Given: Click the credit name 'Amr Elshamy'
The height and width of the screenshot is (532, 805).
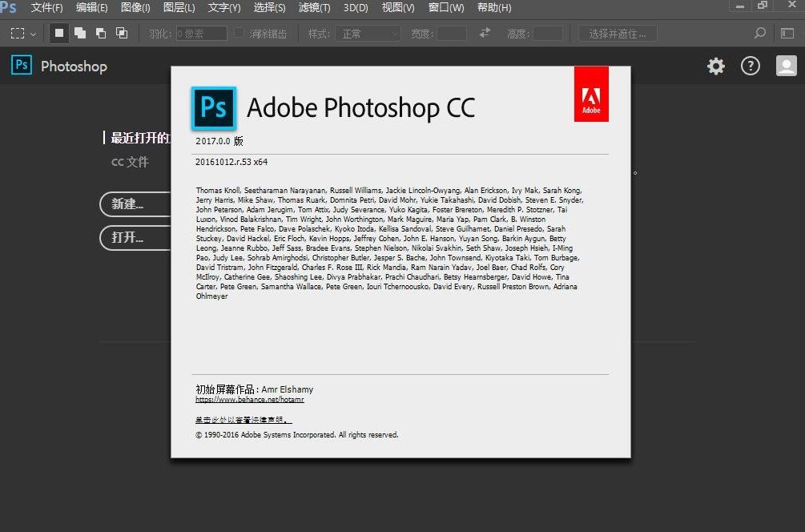Looking at the screenshot, I should click(287, 389).
